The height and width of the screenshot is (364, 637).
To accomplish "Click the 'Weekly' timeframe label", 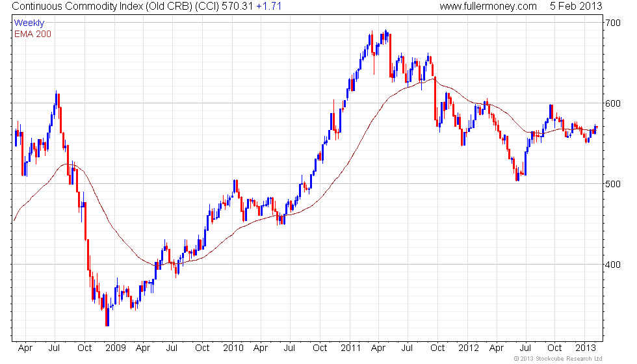I will coord(29,23).
